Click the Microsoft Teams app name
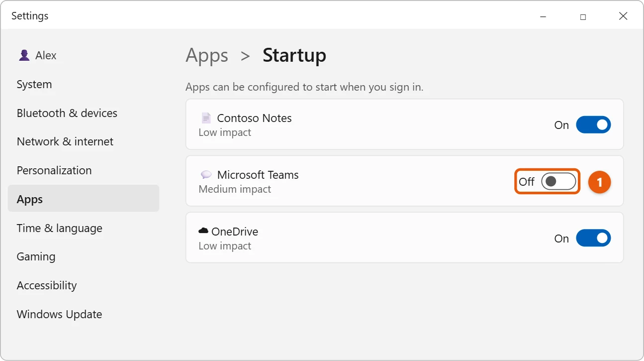This screenshot has height=361, width=644. [x=258, y=175]
